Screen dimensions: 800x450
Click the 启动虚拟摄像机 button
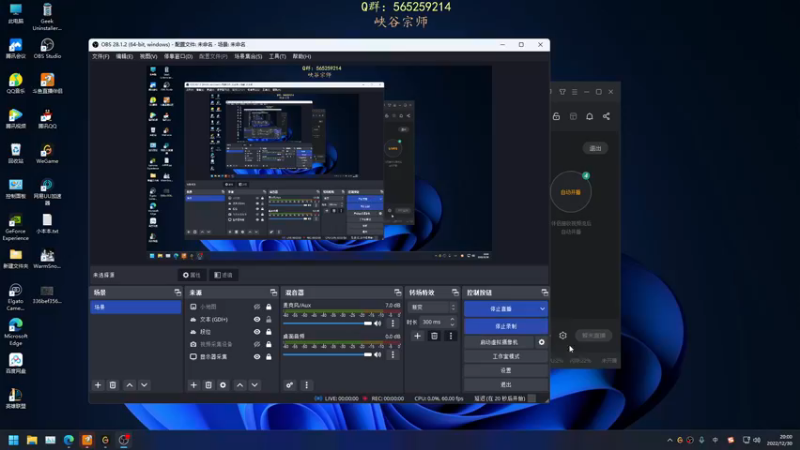pos(499,342)
